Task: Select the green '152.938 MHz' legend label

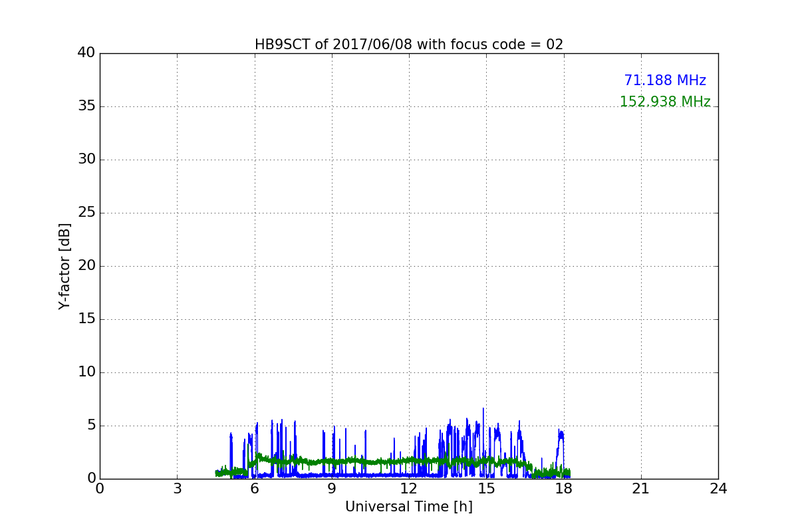Action: coord(665,102)
